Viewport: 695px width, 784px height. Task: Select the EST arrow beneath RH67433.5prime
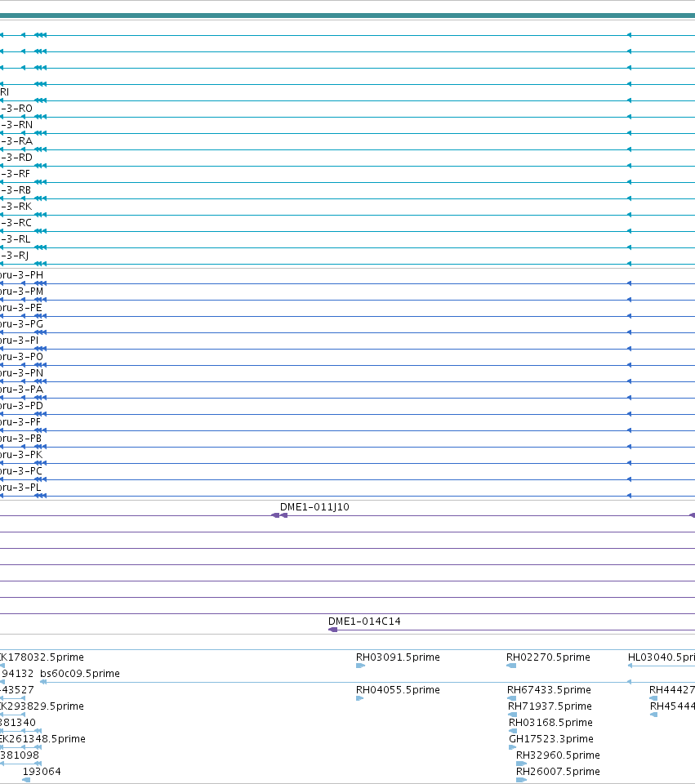(511, 698)
